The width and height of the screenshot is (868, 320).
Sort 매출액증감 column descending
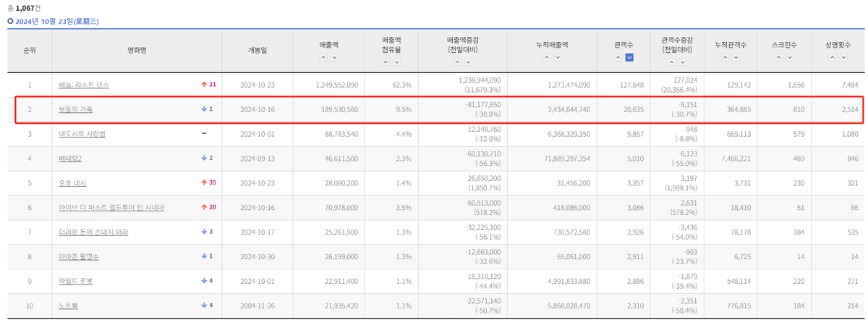coord(469,62)
